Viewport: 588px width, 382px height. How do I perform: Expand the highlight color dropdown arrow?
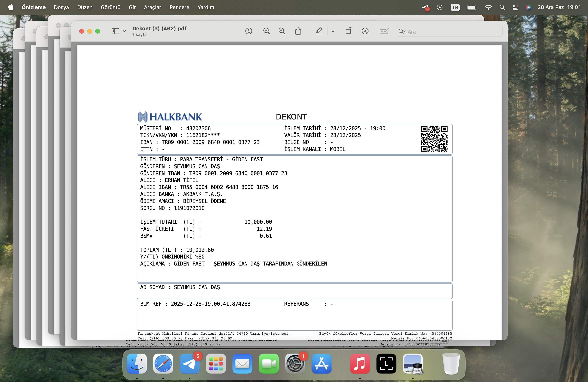click(333, 31)
